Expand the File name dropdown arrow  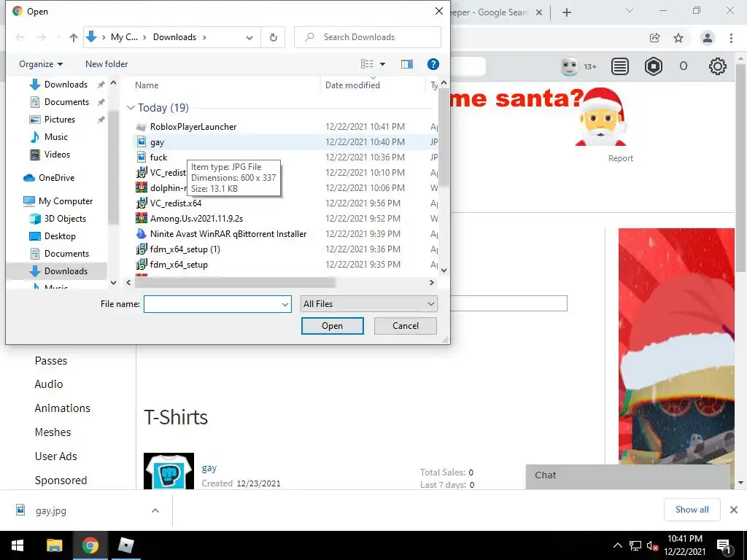click(285, 304)
